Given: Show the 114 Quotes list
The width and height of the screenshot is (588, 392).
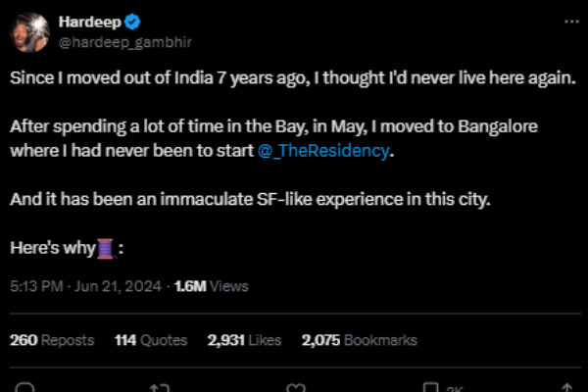Looking at the screenshot, I should coord(151,340).
